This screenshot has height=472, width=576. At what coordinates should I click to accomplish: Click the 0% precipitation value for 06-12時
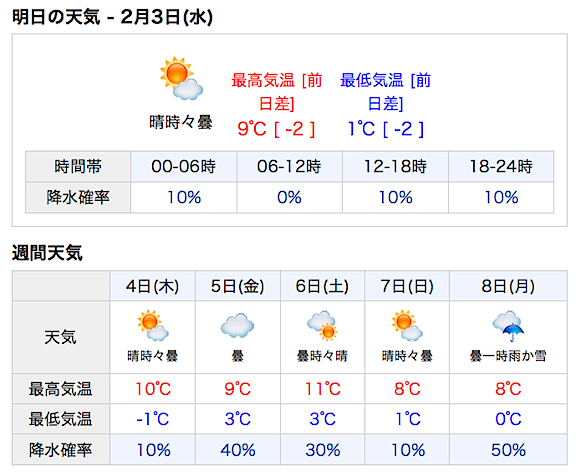(289, 198)
